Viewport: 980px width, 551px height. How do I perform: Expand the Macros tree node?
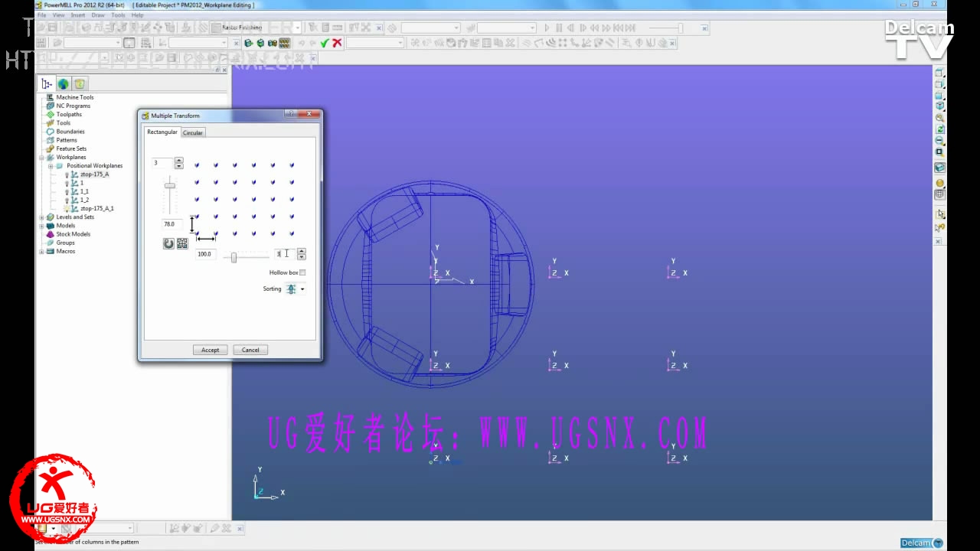coord(42,251)
